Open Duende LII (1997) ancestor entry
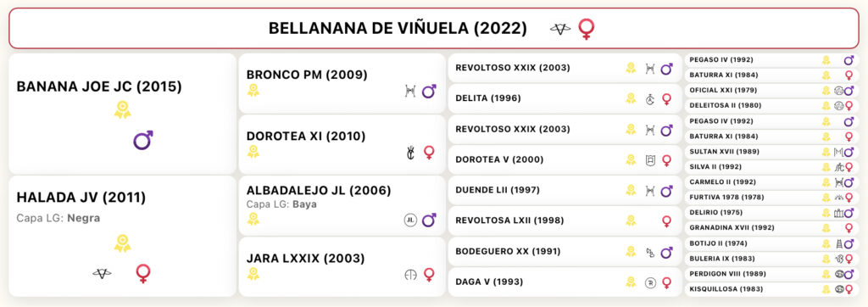The image size is (868, 307). click(565, 190)
